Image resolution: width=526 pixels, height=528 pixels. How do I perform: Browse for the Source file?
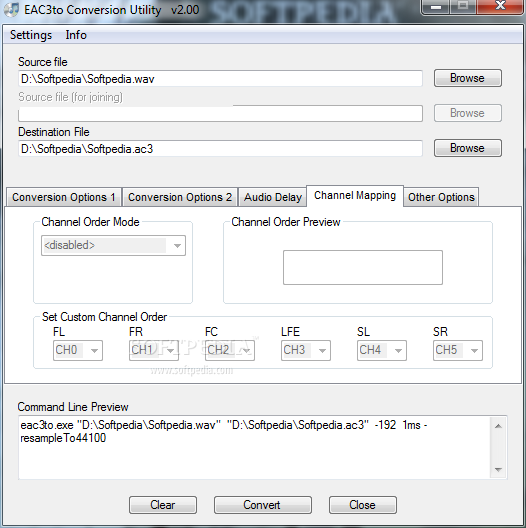[x=468, y=78]
